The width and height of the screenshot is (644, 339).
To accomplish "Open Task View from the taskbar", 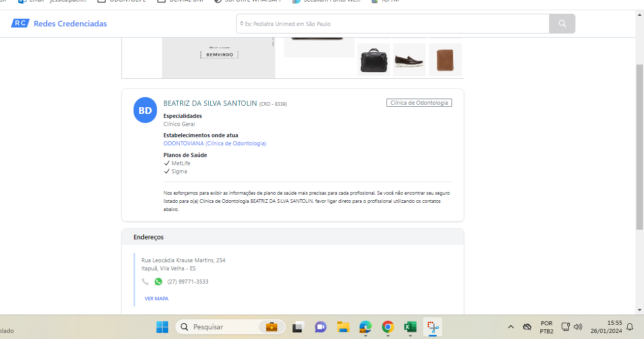I will tap(298, 327).
